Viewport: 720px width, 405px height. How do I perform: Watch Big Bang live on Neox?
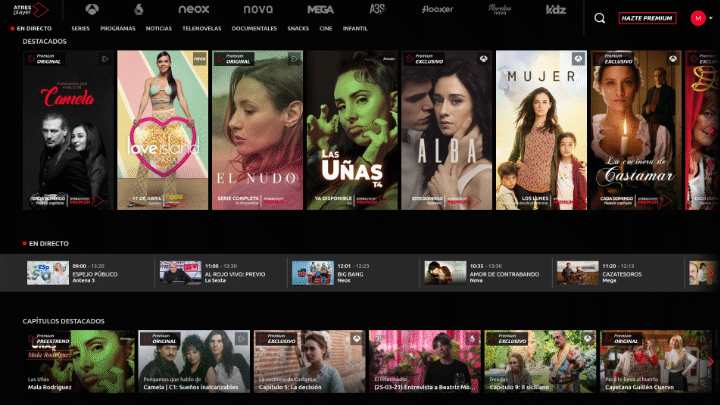(x=313, y=273)
